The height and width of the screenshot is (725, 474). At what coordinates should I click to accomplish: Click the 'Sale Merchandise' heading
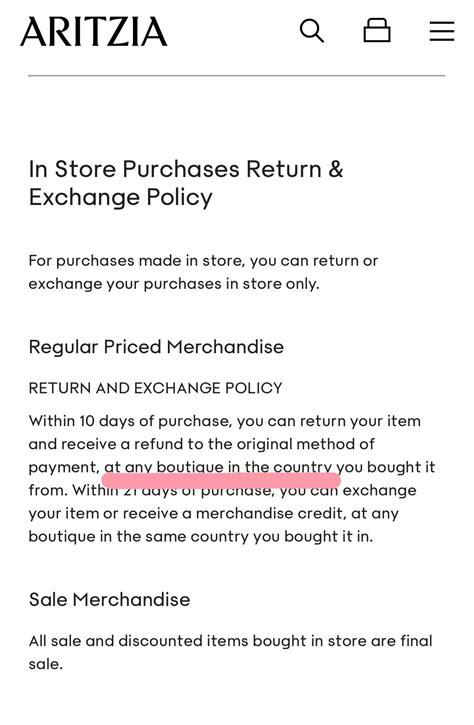110,600
